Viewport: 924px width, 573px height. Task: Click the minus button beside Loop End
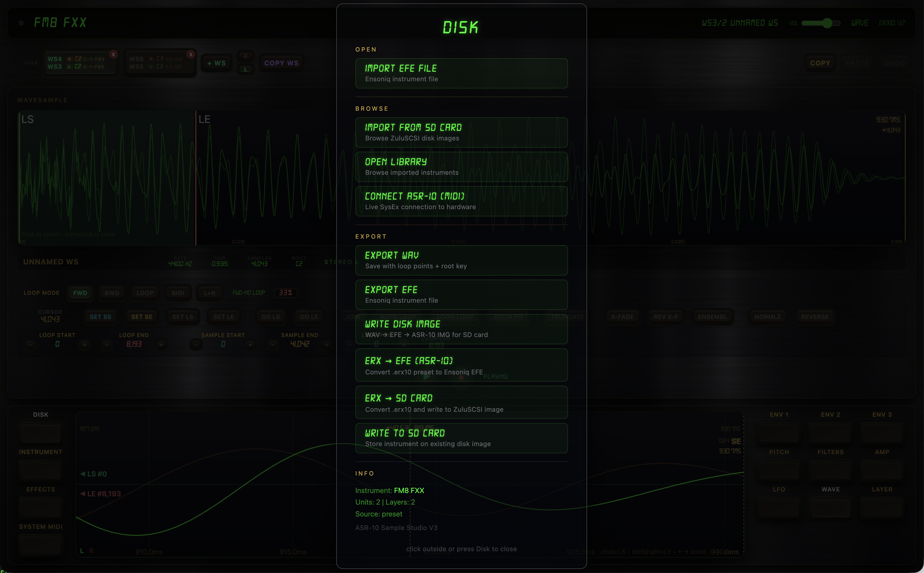(107, 344)
